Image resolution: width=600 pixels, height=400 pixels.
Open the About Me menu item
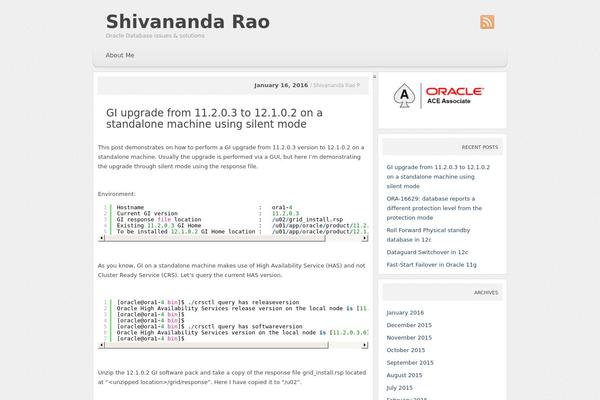(120, 55)
